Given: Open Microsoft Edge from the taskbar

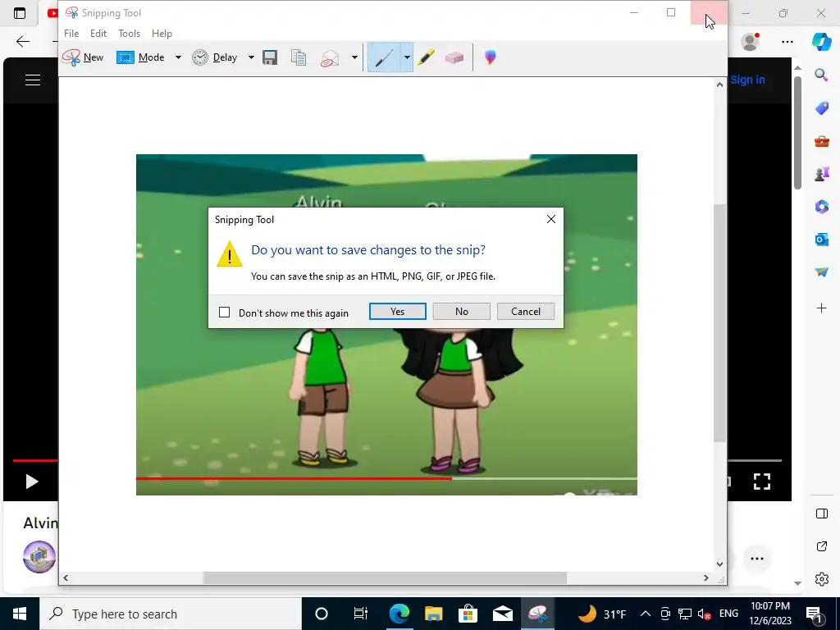Looking at the screenshot, I should tap(399, 614).
